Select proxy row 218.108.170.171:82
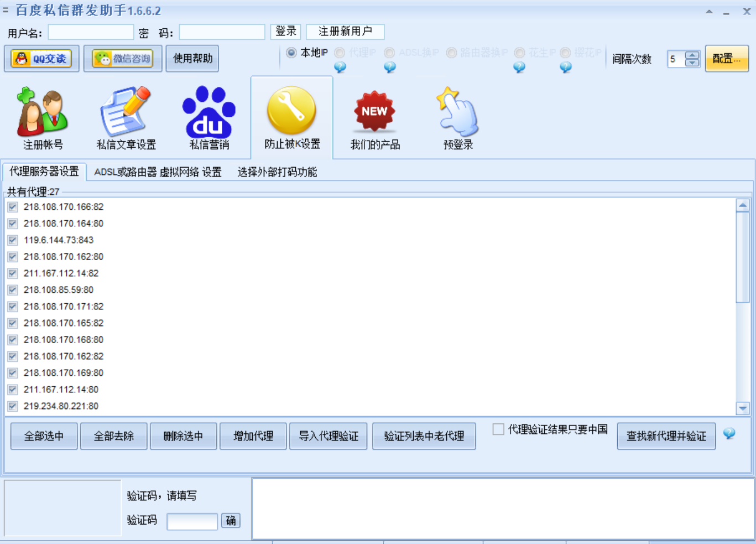This screenshot has height=544, width=756. (x=64, y=307)
